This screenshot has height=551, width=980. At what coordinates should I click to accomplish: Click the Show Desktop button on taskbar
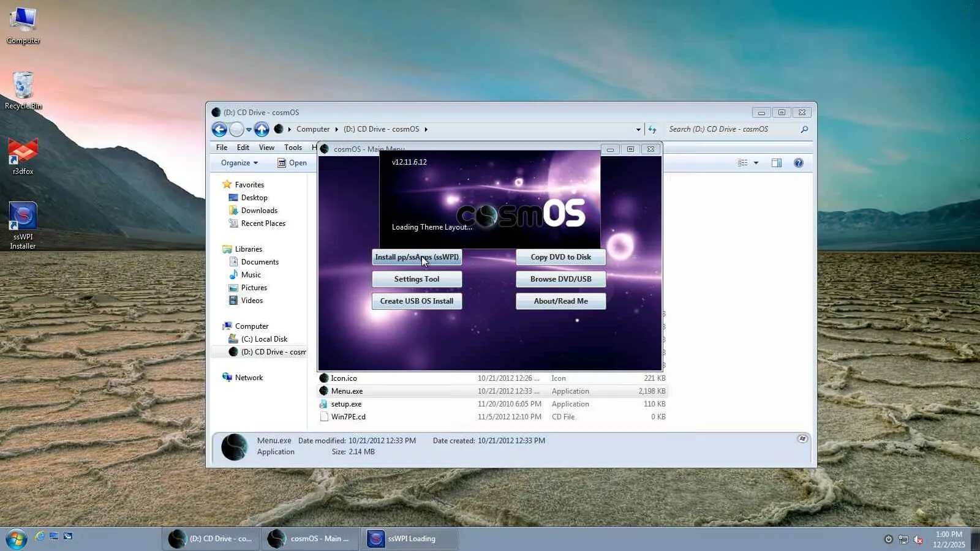tap(976, 539)
